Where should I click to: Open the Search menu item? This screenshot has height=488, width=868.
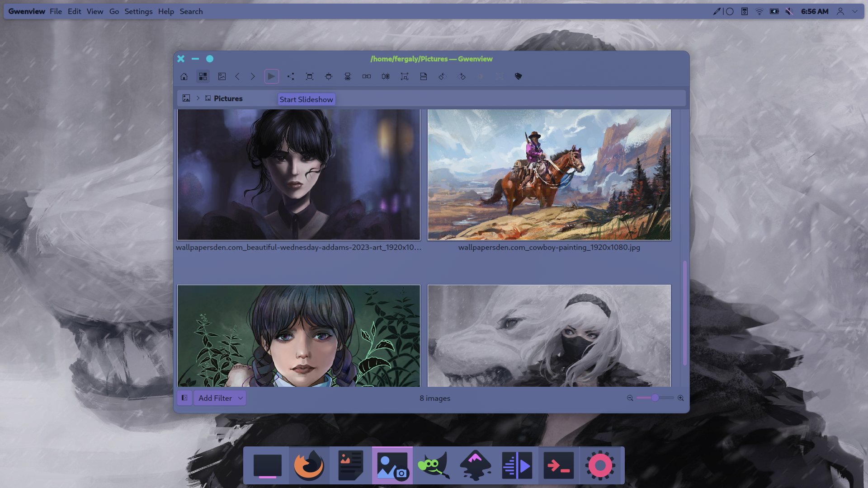(x=191, y=11)
